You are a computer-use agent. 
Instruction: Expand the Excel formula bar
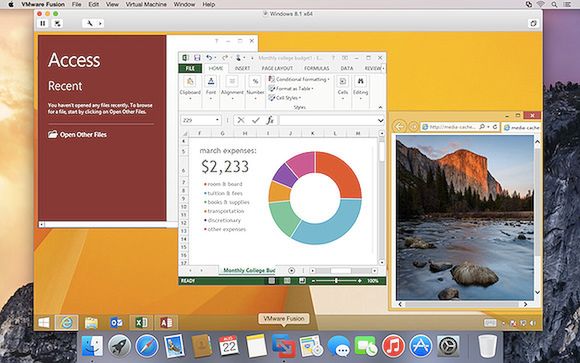(380, 120)
